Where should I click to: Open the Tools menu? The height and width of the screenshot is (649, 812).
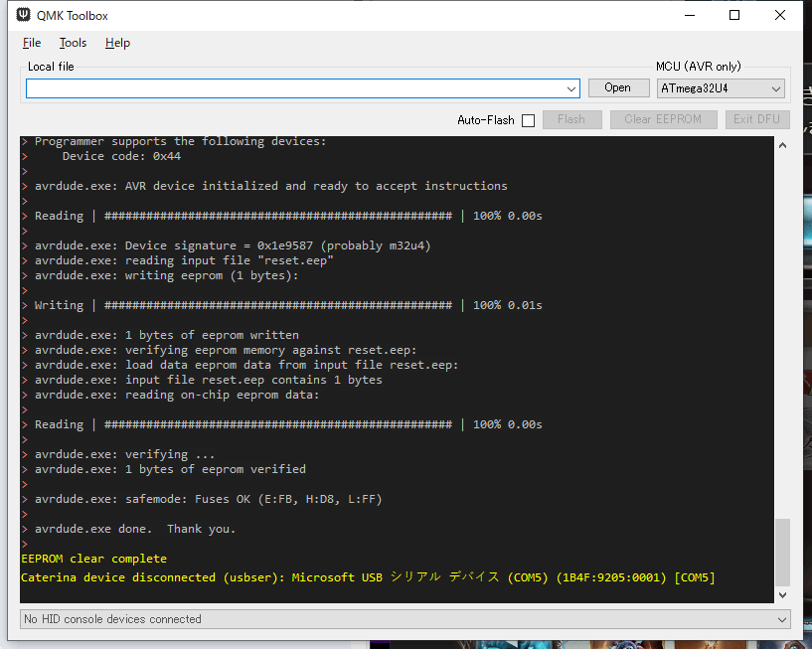coord(73,43)
